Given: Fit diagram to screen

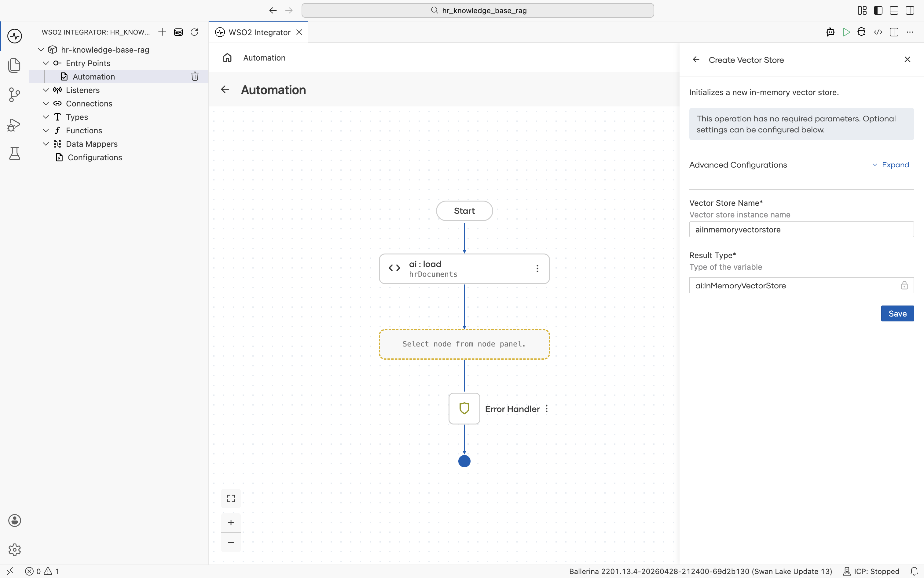Looking at the screenshot, I should [x=231, y=498].
